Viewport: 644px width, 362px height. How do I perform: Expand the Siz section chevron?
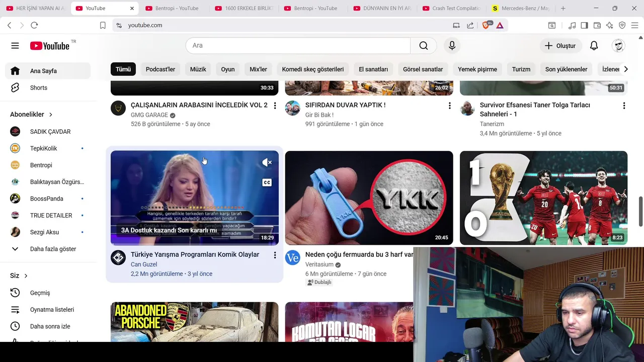coord(26,276)
